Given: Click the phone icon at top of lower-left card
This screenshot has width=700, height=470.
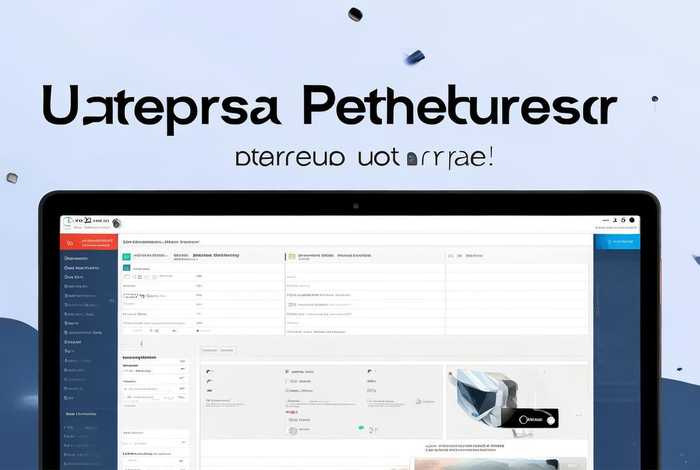Looking at the screenshot, I should (209, 371).
